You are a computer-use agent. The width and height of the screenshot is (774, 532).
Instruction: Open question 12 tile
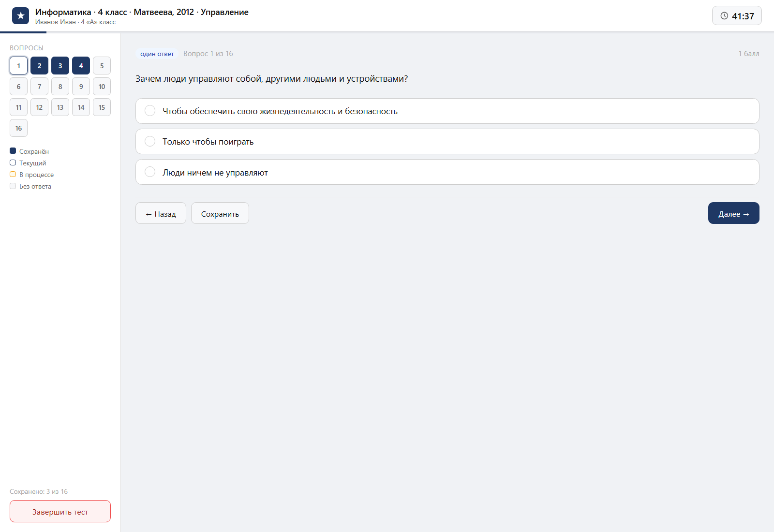click(x=39, y=107)
